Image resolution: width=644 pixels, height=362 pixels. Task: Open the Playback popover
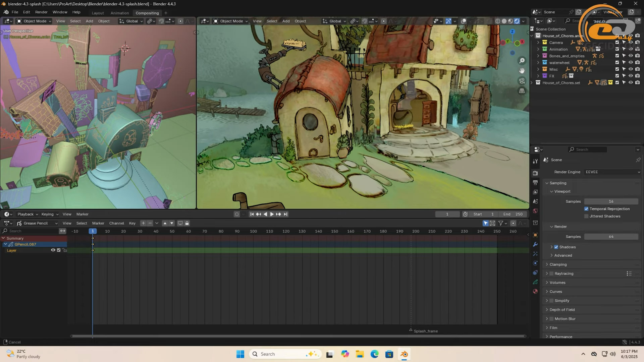point(28,214)
